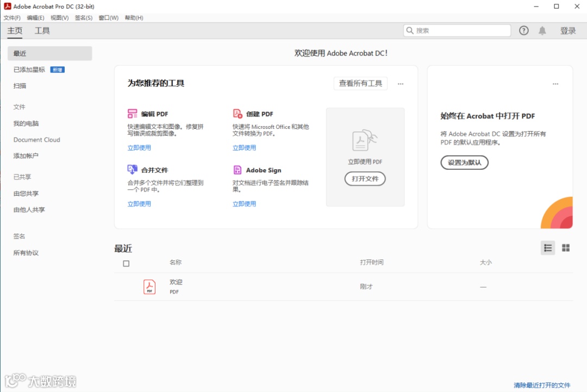Screen dimensions: 587x392
Task: Open the 视图(V) menu
Action: 60,17
